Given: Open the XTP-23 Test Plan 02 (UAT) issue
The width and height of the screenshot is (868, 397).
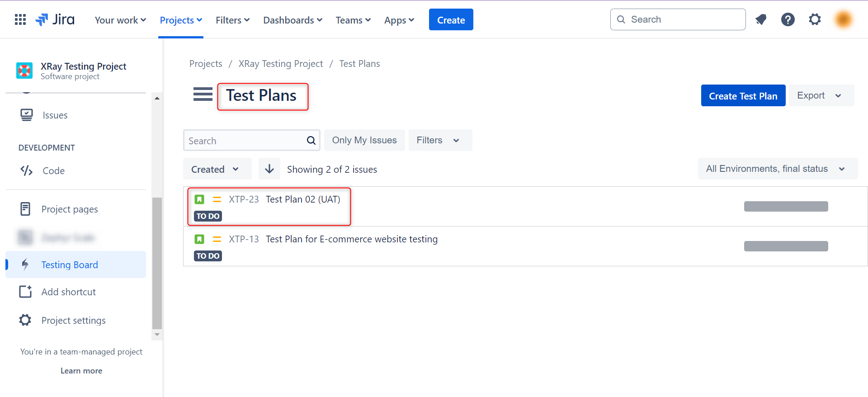Looking at the screenshot, I should 302,199.
